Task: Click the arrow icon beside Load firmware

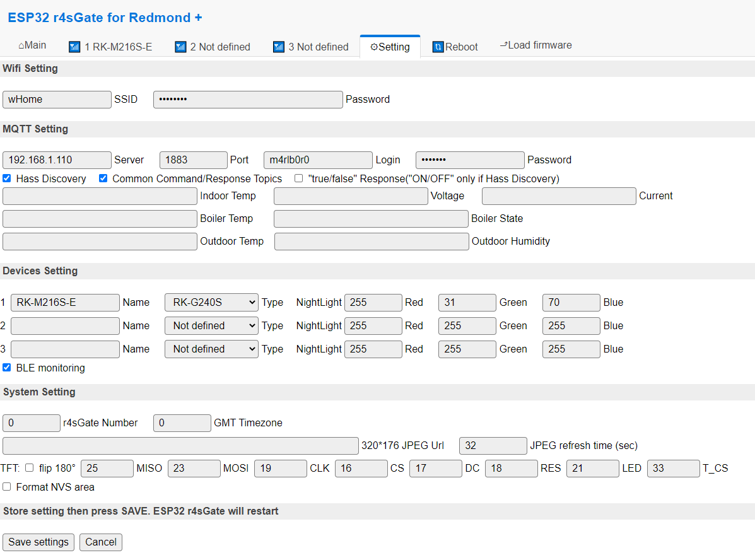Action: [504, 45]
